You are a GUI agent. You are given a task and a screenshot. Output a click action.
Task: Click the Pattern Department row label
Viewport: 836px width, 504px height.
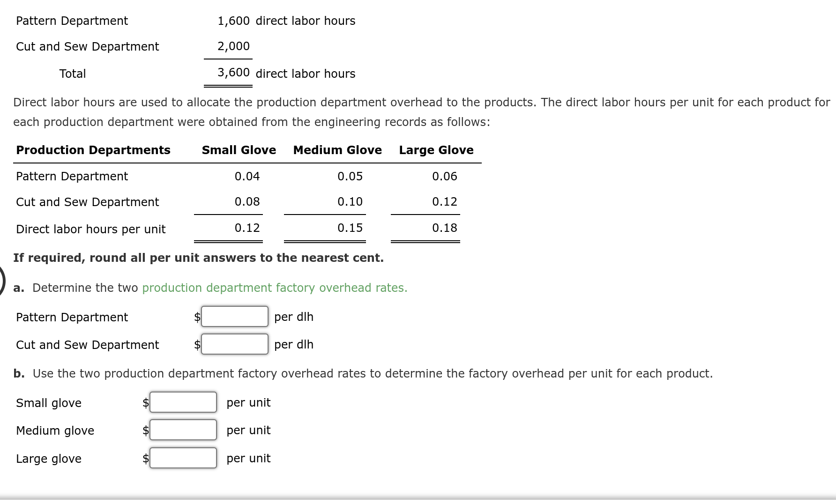click(x=72, y=176)
